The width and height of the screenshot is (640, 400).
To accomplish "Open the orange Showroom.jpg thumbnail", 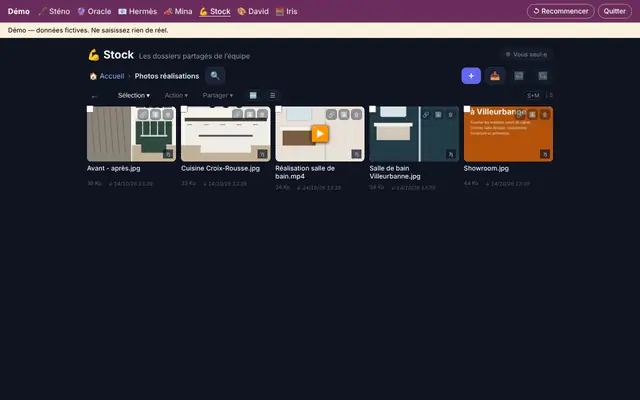I will point(509,134).
